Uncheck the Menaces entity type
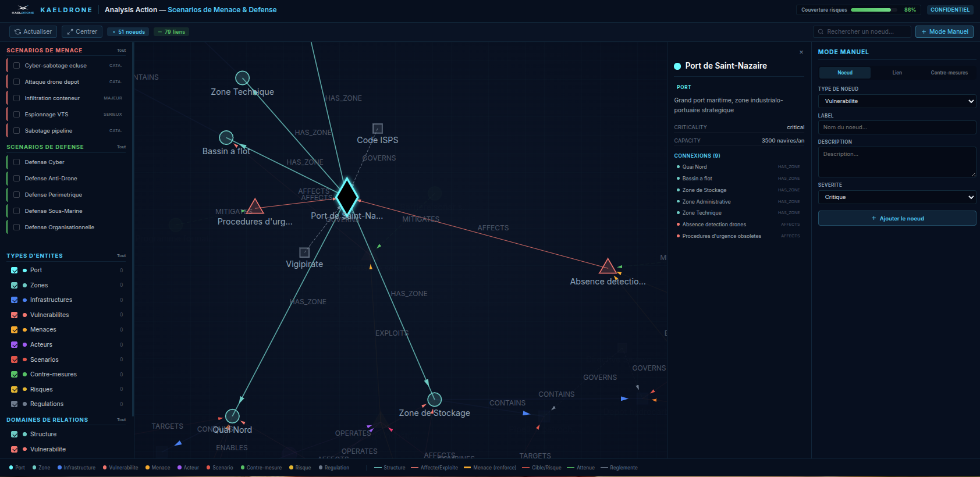980x477 pixels. pyautogui.click(x=15, y=330)
